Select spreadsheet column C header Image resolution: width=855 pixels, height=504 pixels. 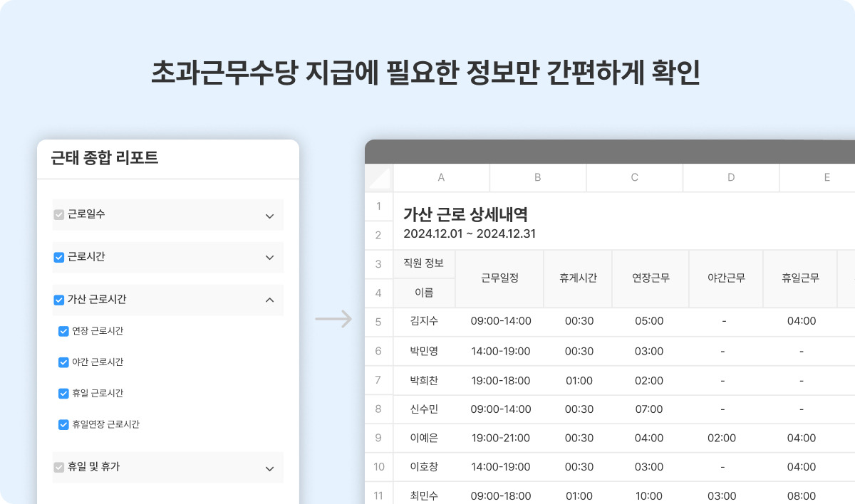(x=634, y=177)
